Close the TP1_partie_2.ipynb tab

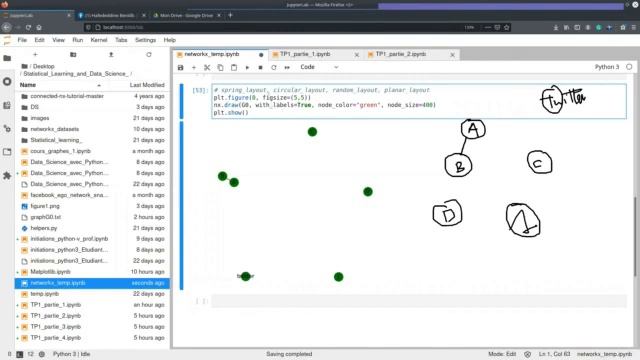(452, 54)
